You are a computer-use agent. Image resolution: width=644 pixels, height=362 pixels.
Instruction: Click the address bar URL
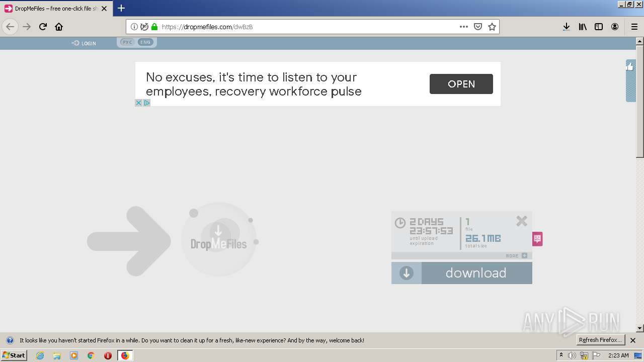coord(207,27)
